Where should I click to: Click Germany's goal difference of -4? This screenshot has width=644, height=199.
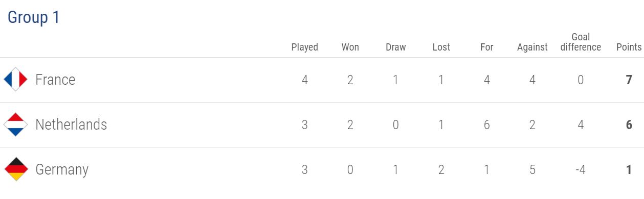(x=581, y=169)
